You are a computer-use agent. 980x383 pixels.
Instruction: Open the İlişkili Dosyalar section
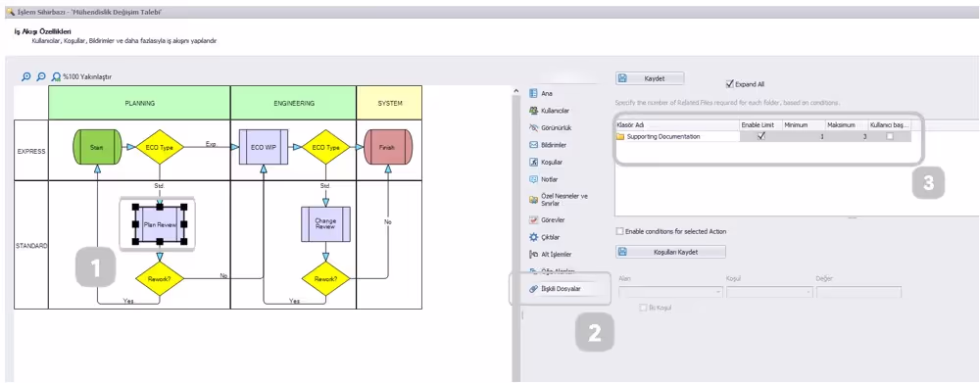click(x=555, y=289)
